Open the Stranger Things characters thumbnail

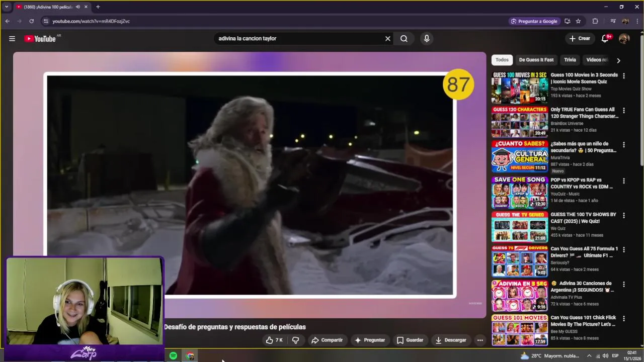[x=520, y=122]
